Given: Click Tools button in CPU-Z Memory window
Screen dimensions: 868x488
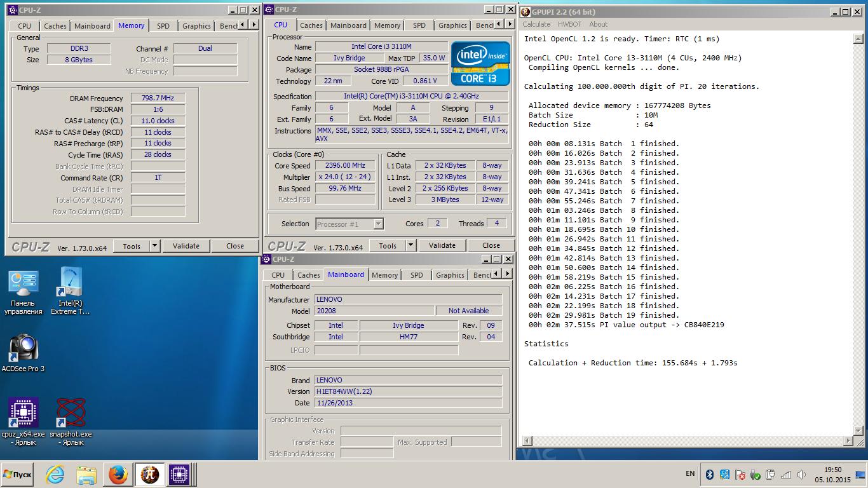Looking at the screenshot, I should [132, 246].
